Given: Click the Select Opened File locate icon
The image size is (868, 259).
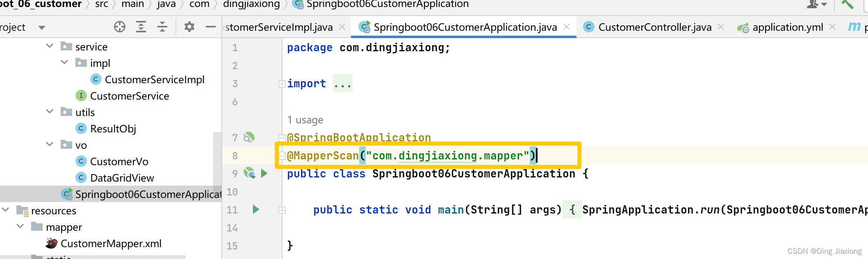Looking at the screenshot, I should 120,27.
